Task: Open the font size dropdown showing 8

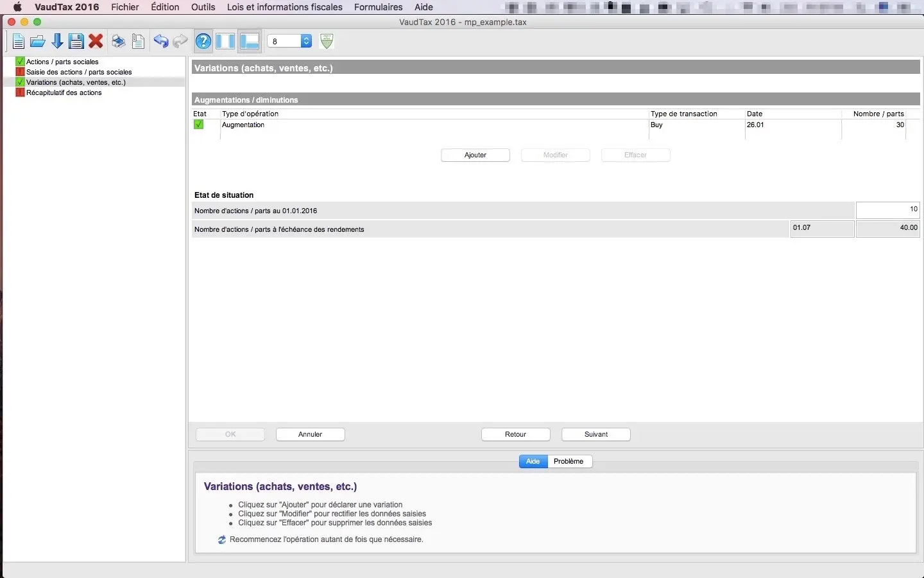Action: coord(289,41)
